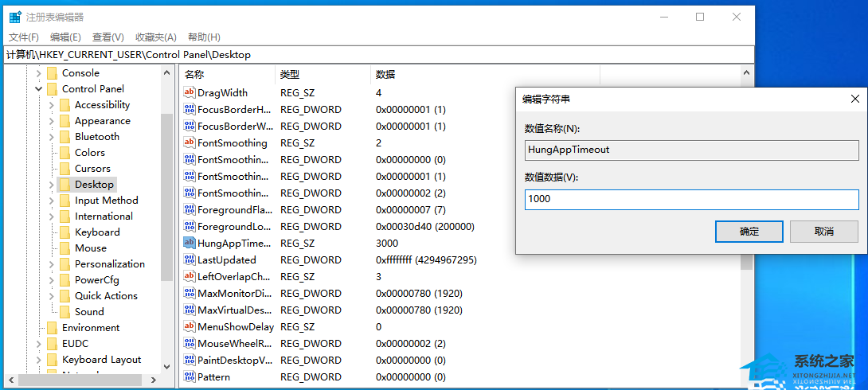Select the Sound folder icon
This screenshot has width=868, height=390.
(65, 311)
